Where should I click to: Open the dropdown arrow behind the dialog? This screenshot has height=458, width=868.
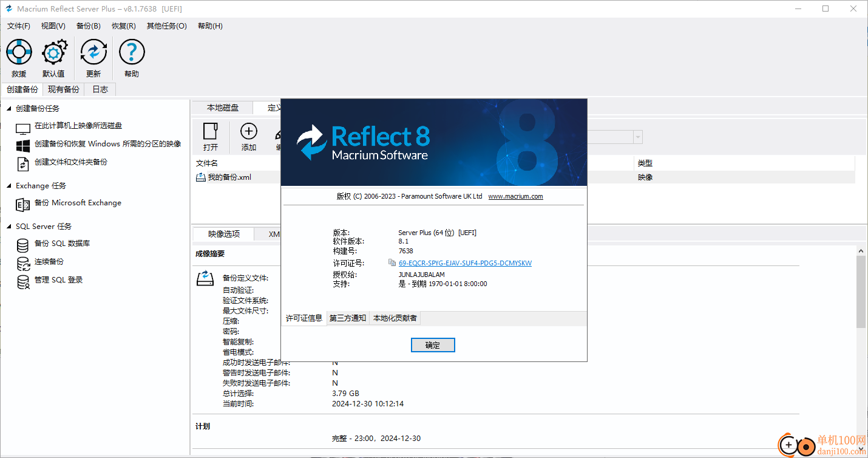637,137
